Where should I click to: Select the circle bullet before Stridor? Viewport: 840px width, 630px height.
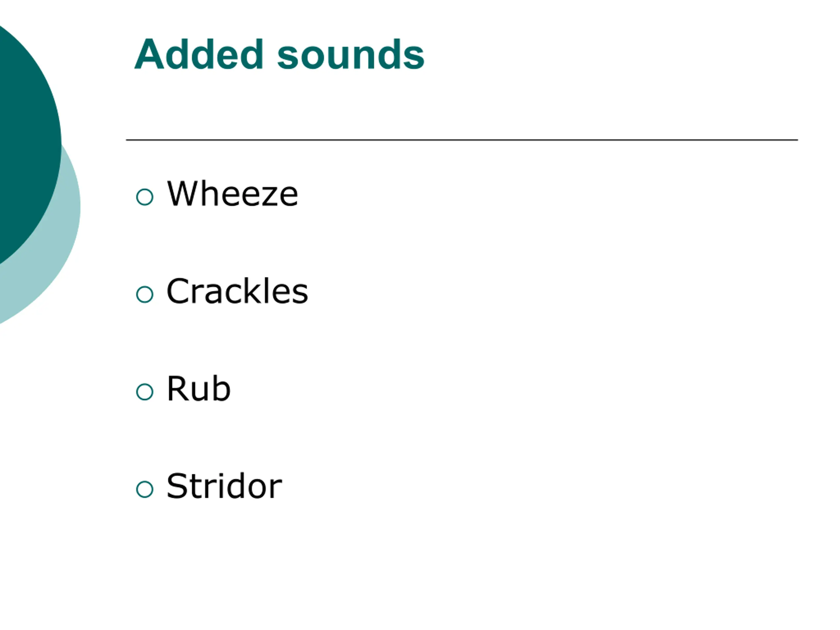[145, 489]
